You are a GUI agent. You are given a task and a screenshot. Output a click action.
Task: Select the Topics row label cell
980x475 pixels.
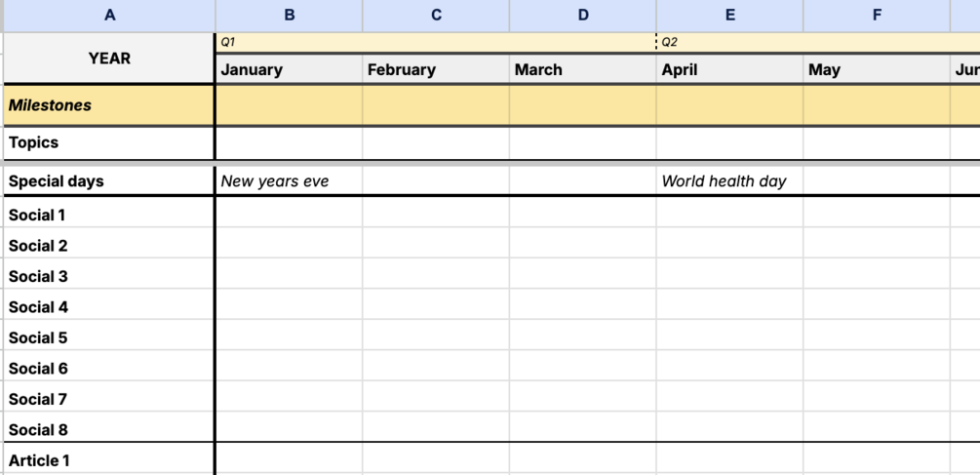(109, 142)
